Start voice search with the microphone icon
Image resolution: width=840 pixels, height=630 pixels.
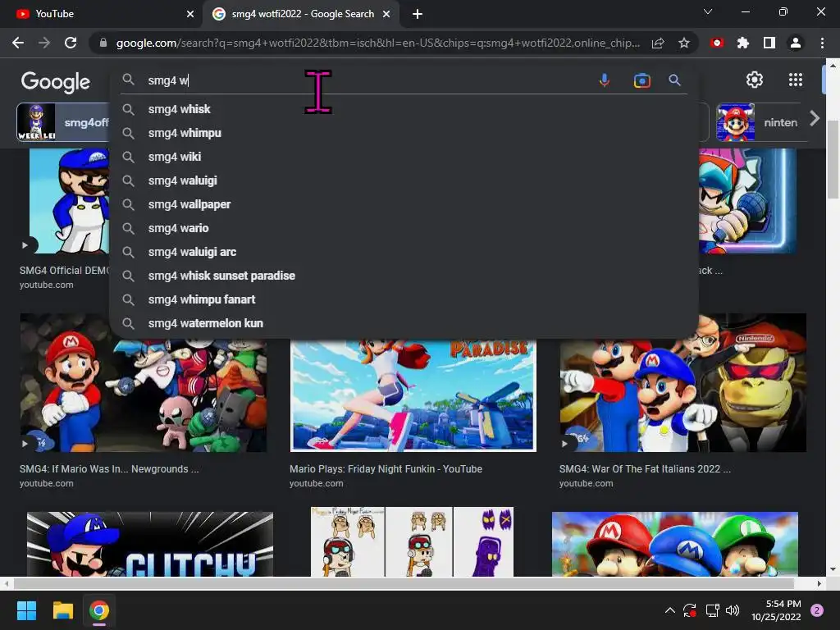pos(605,80)
